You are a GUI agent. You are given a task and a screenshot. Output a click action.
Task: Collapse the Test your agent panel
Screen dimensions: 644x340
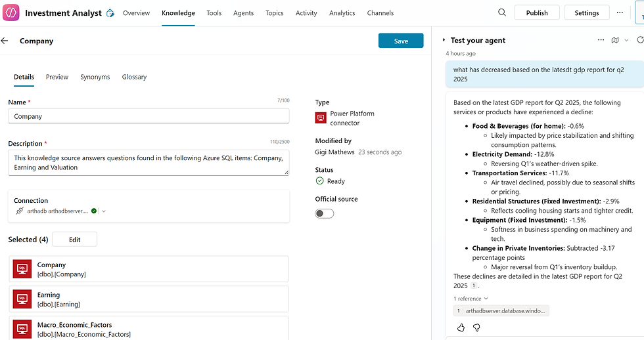pyautogui.click(x=444, y=40)
